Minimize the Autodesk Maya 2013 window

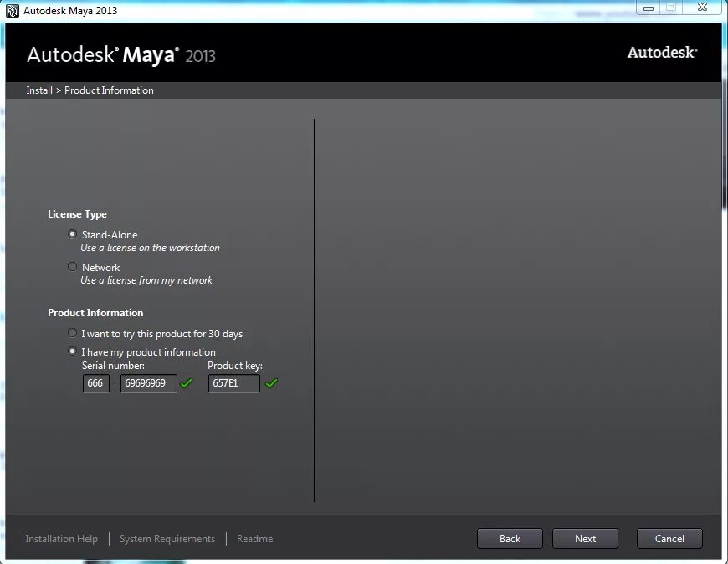tap(649, 8)
